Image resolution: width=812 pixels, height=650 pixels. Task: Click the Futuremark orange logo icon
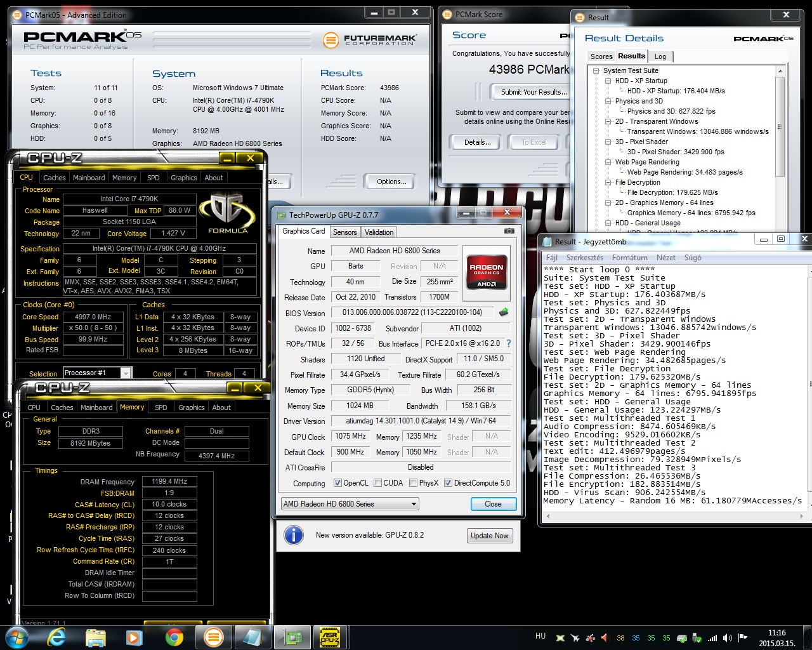(331, 40)
